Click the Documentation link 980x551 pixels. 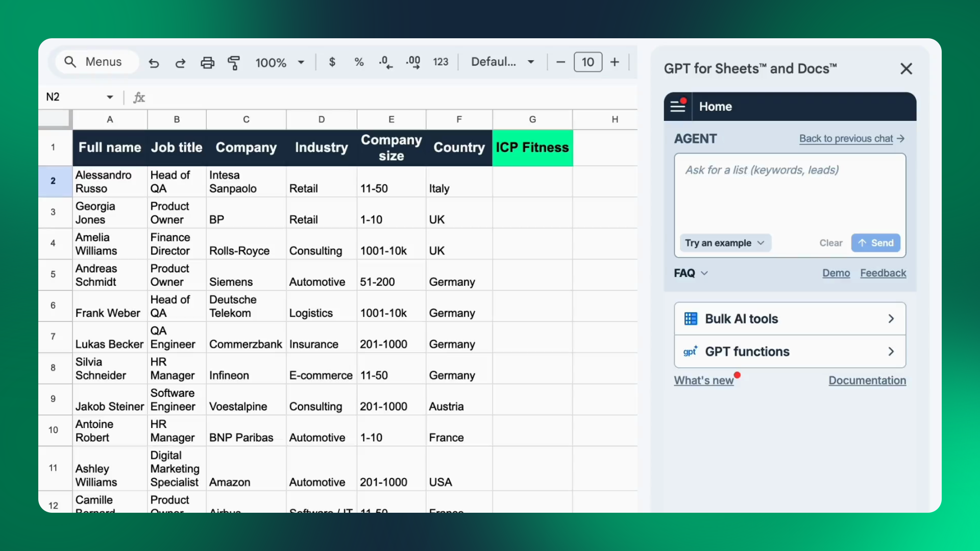867,381
